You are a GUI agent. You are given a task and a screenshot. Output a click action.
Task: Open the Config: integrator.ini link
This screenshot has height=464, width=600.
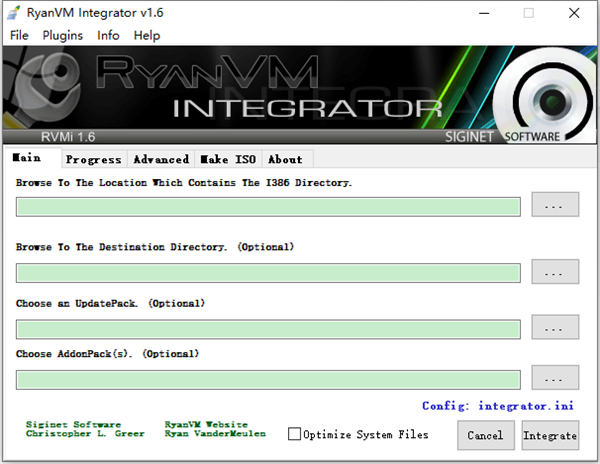pyautogui.click(x=497, y=406)
